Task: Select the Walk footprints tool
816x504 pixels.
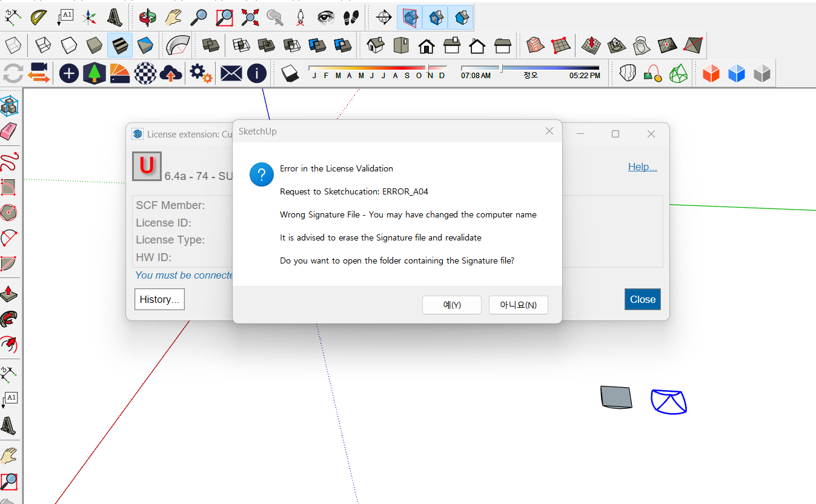Action: [351, 17]
